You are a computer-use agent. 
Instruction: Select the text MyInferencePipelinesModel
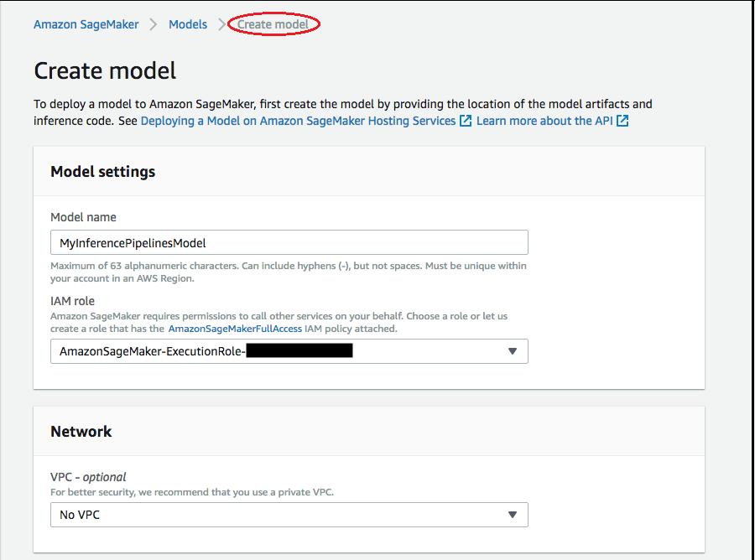(x=133, y=241)
